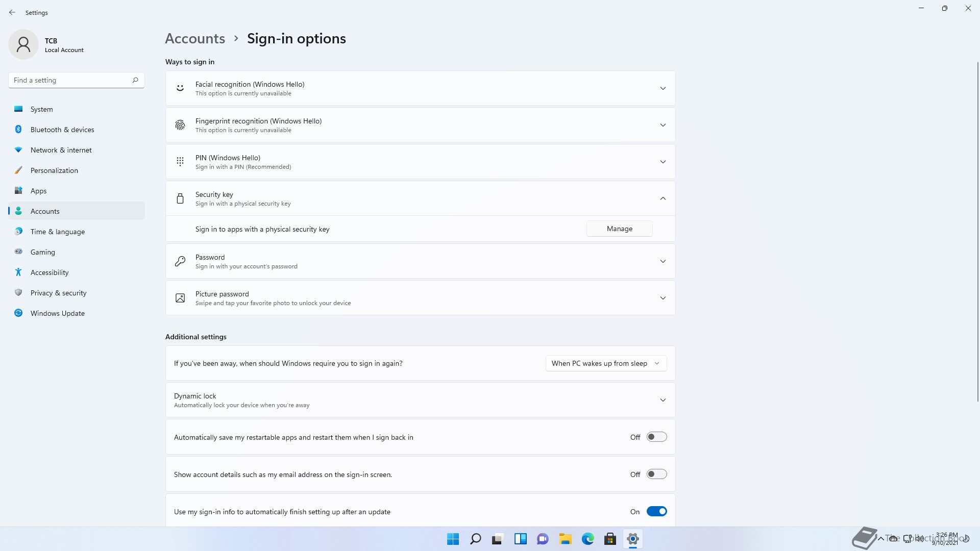Open Chat (Teams) icon in taskbar
The width and height of the screenshot is (980, 551).
pyautogui.click(x=543, y=539)
